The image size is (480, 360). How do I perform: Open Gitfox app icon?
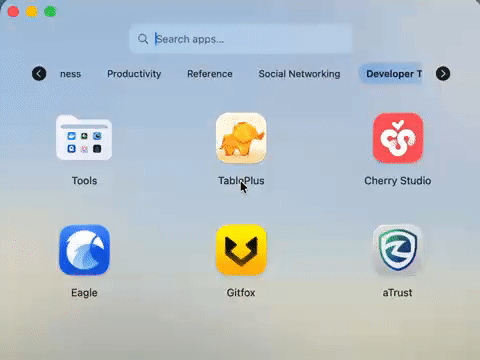(241, 250)
